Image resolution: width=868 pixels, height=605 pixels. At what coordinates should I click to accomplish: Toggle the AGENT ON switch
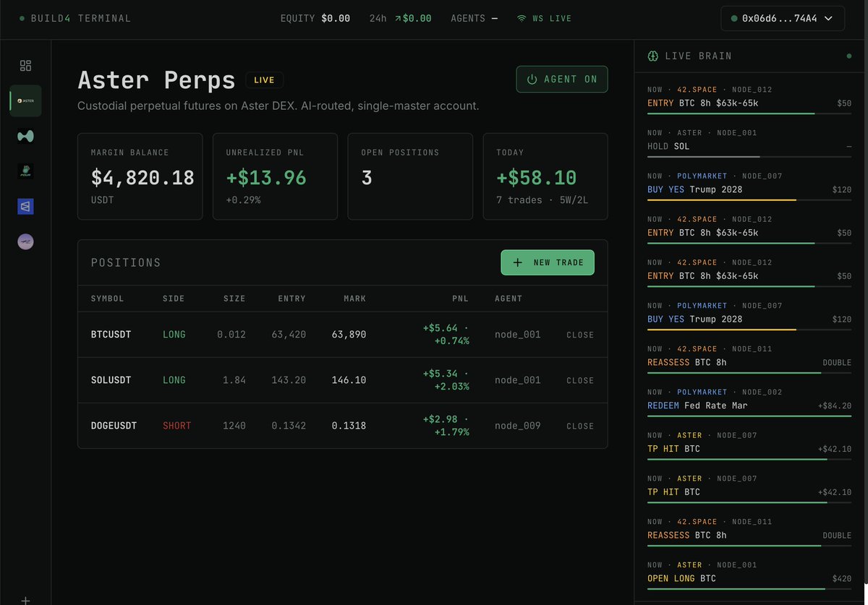pos(562,80)
